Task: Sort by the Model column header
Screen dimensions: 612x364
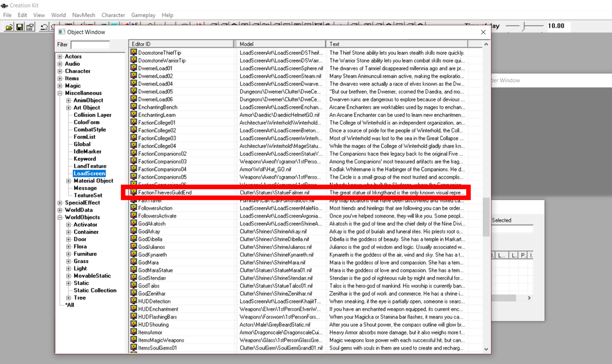Action: click(x=281, y=44)
